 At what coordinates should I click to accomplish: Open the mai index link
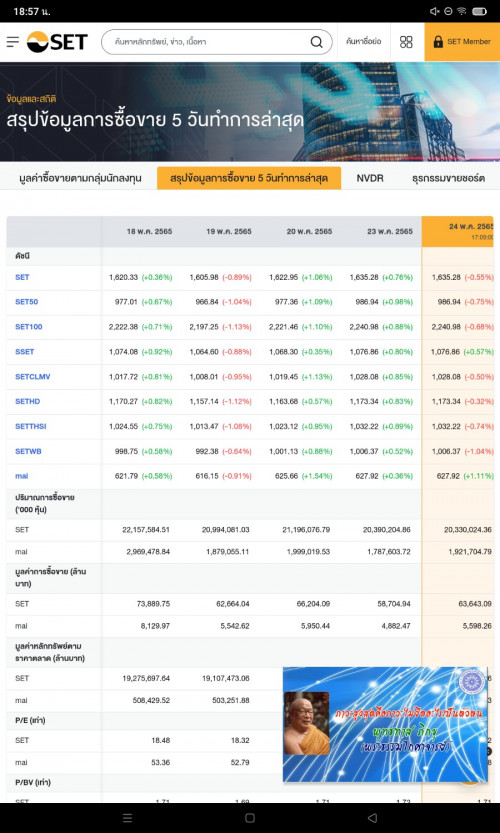click(x=21, y=476)
